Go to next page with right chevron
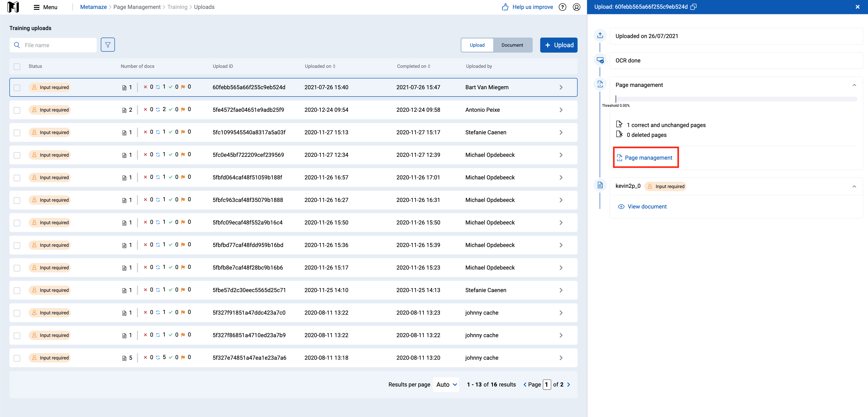 [569, 385]
